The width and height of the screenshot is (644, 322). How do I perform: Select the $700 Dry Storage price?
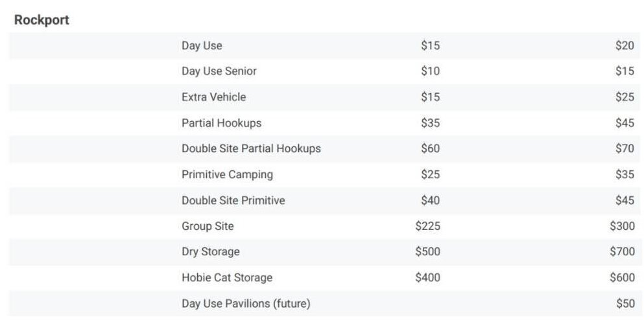(622, 251)
